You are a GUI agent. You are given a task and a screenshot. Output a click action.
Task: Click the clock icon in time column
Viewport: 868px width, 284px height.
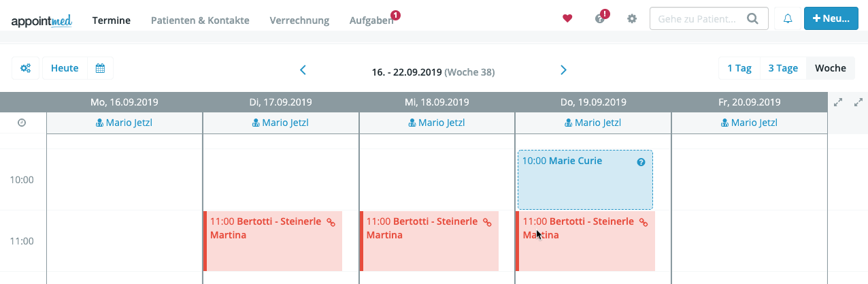(x=22, y=123)
